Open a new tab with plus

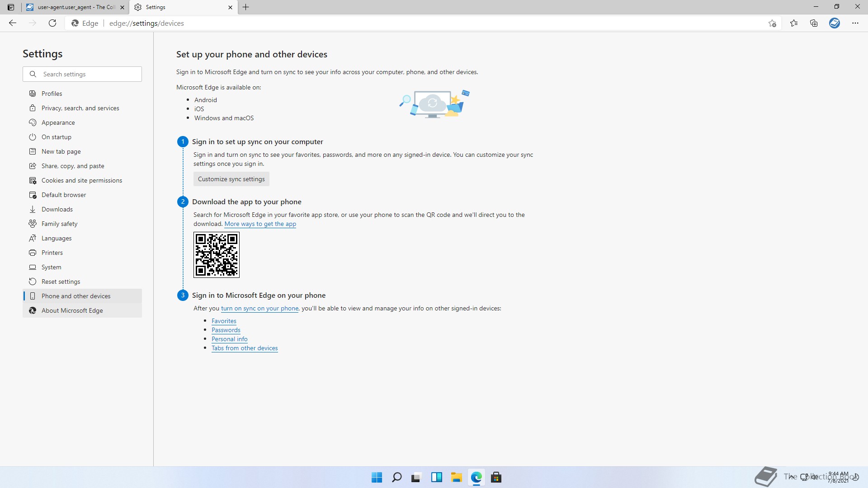(x=246, y=7)
